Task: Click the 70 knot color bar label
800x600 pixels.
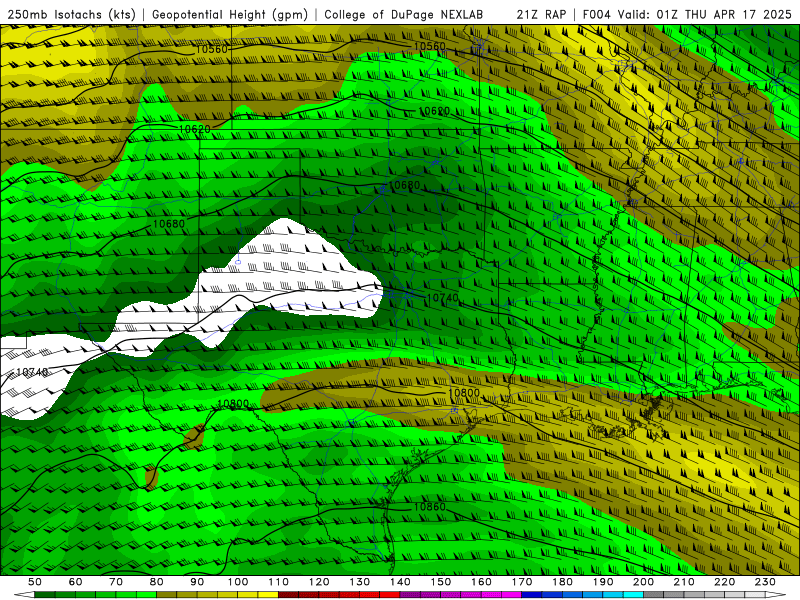Action: pyautogui.click(x=116, y=582)
